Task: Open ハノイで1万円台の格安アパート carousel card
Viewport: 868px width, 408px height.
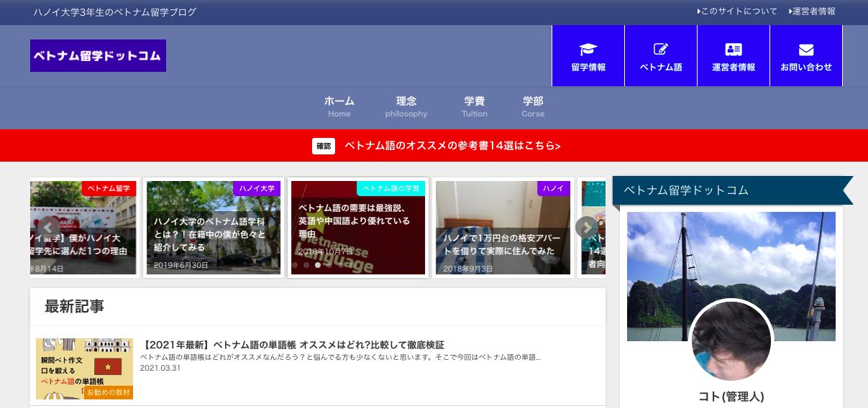Action: pos(503,228)
